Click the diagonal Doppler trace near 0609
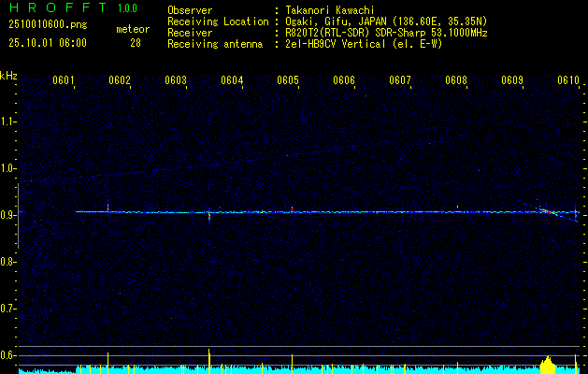The height and width of the screenshot is (374, 588). point(548,212)
